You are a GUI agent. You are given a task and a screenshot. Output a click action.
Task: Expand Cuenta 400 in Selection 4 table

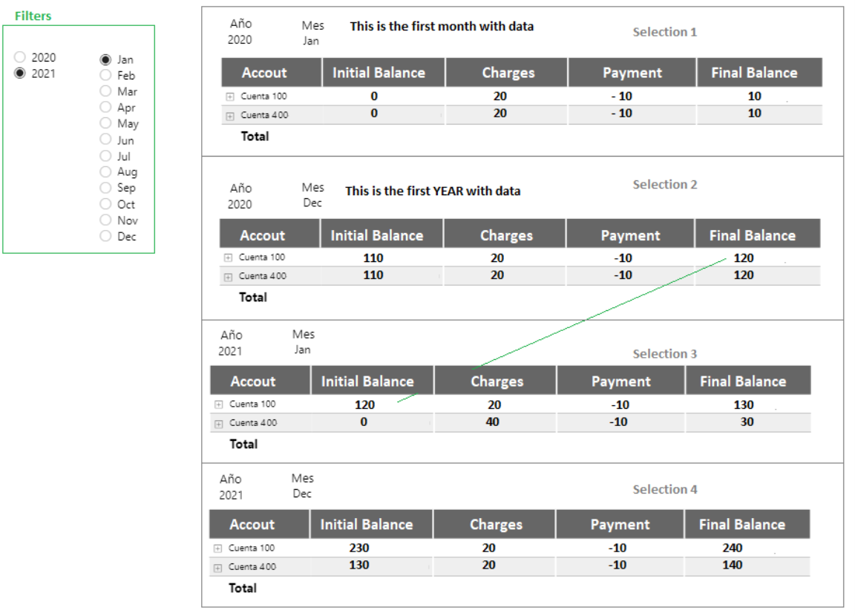point(217,568)
